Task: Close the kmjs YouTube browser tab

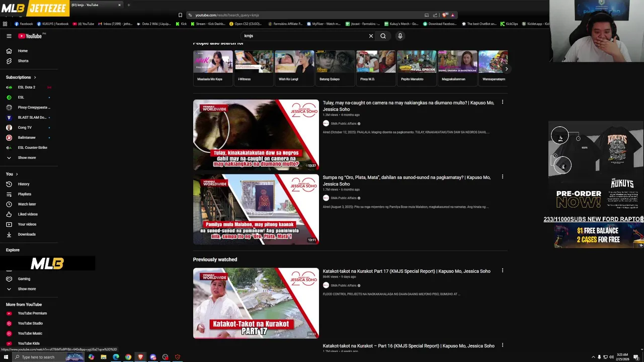Action: 119,5
